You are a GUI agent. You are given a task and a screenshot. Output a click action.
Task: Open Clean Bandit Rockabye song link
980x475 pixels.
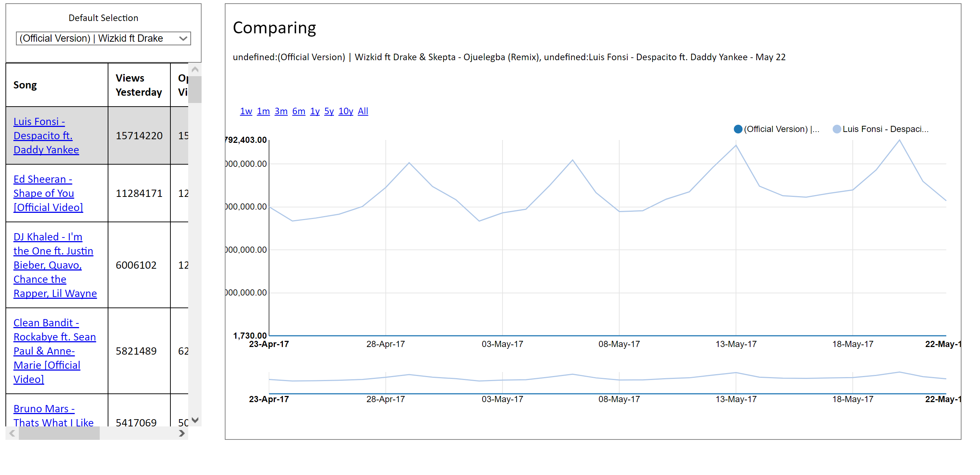(55, 351)
